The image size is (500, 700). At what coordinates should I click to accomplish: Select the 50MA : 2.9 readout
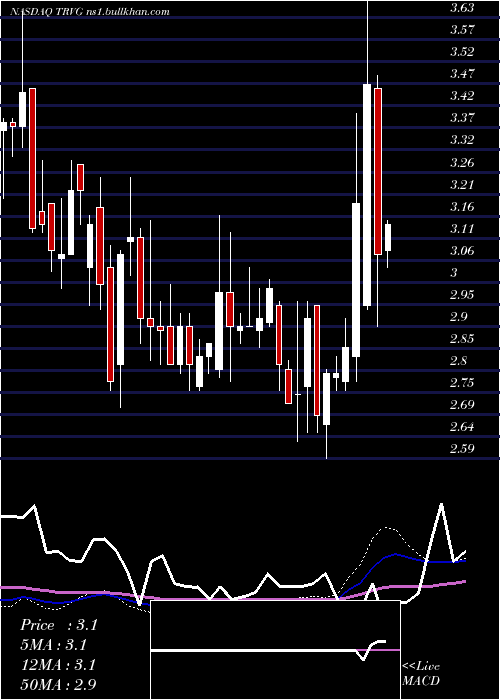point(58,684)
